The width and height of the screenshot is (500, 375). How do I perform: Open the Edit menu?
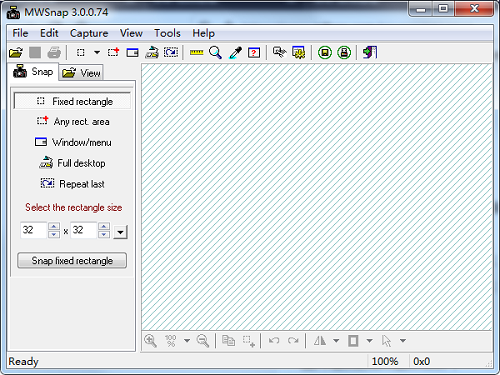coord(49,33)
